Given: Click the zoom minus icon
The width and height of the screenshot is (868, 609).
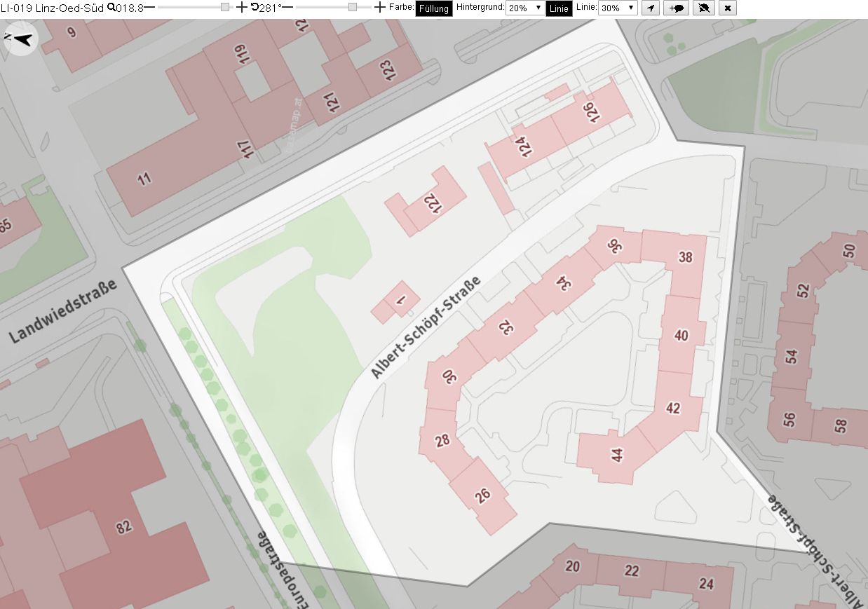Looking at the screenshot, I should click(x=149, y=8).
